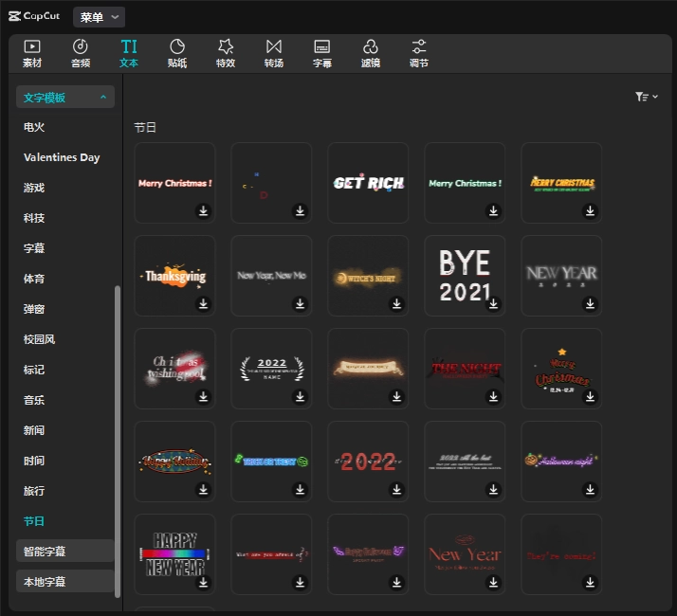
Task: Open the 素材 media tab
Action: [32, 53]
